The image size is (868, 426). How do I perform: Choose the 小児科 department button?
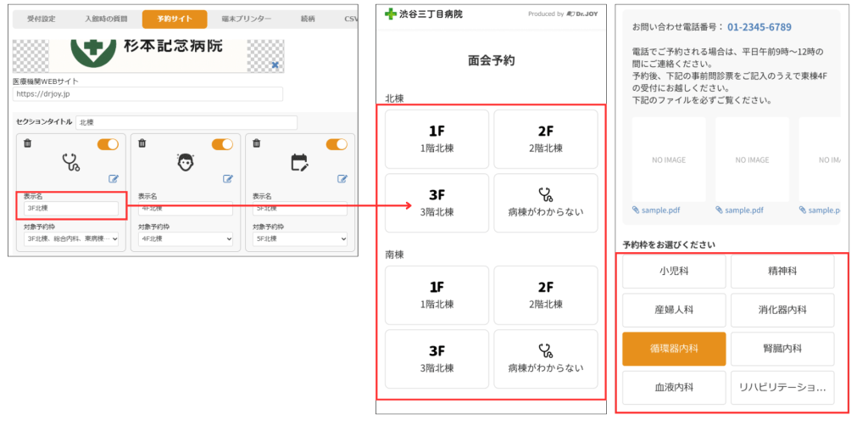click(674, 272)
